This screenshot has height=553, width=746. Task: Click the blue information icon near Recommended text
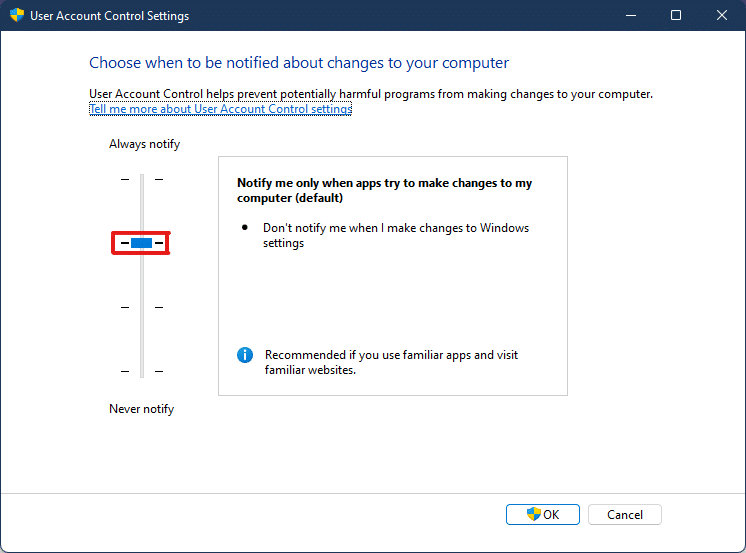pyautogui.click(x=245, y=355)
